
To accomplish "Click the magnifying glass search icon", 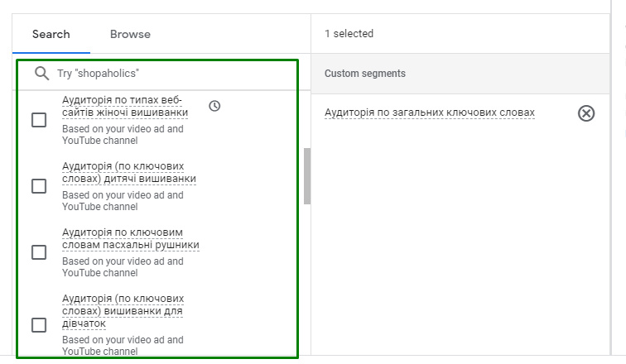I will 42,74.
